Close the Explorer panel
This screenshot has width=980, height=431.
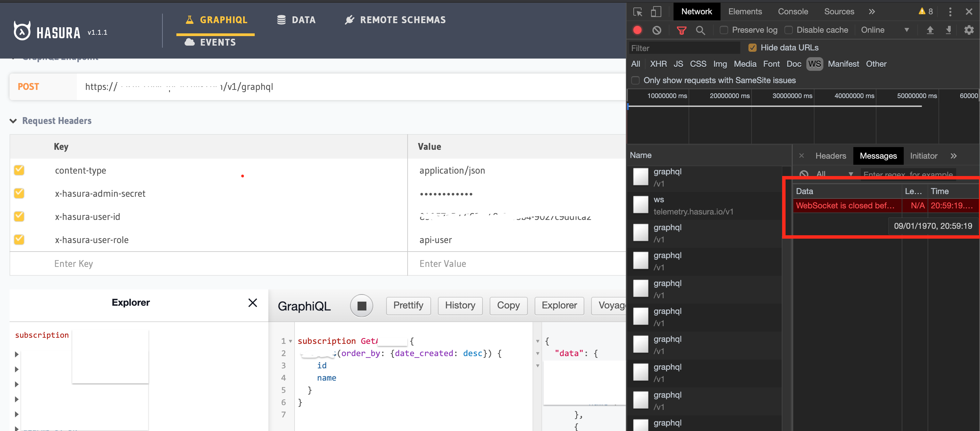[253, 303]
